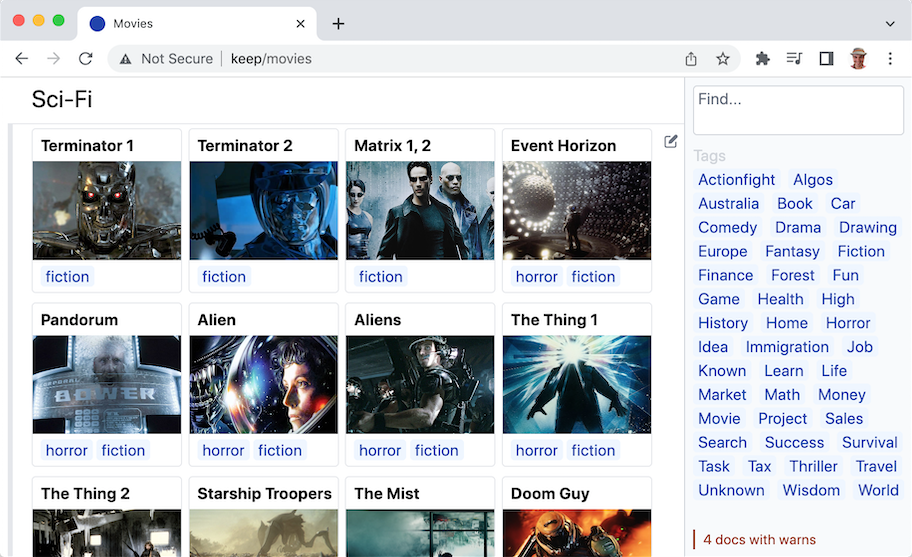Open the Extensions puzzle icon
This screenshot has width=912, height=557.
763,59
